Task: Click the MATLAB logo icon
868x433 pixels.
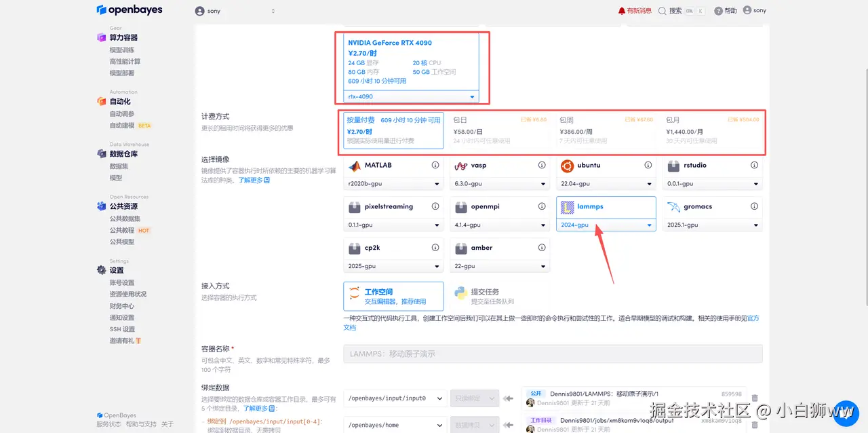Action: click(354, 166)
